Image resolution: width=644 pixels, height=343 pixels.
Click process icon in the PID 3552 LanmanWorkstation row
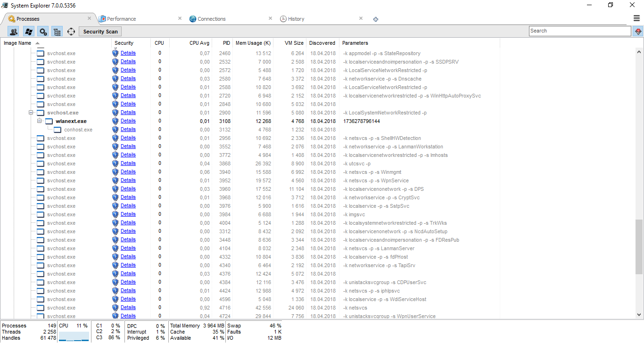tap(41, 147)
